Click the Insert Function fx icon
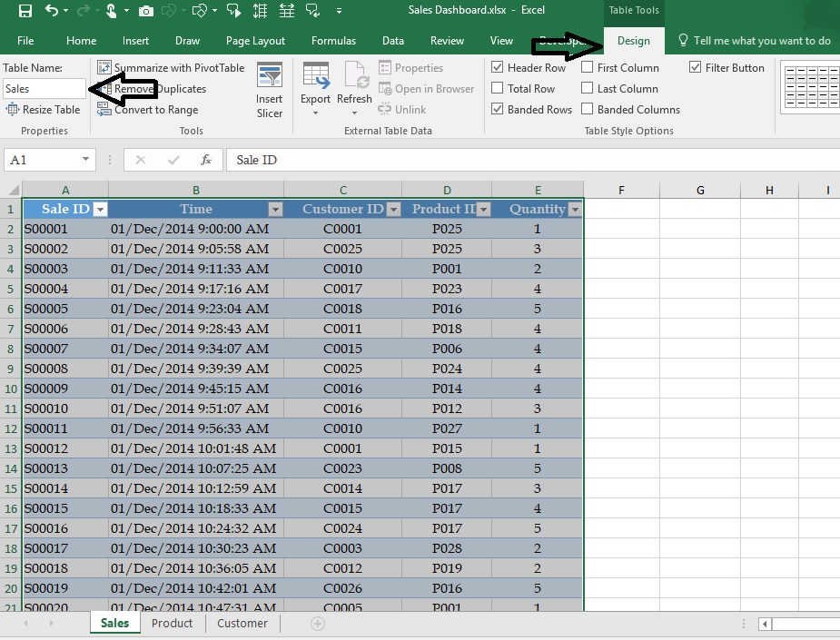The width and height of the screenshot is (840, 640). (206, 160)
